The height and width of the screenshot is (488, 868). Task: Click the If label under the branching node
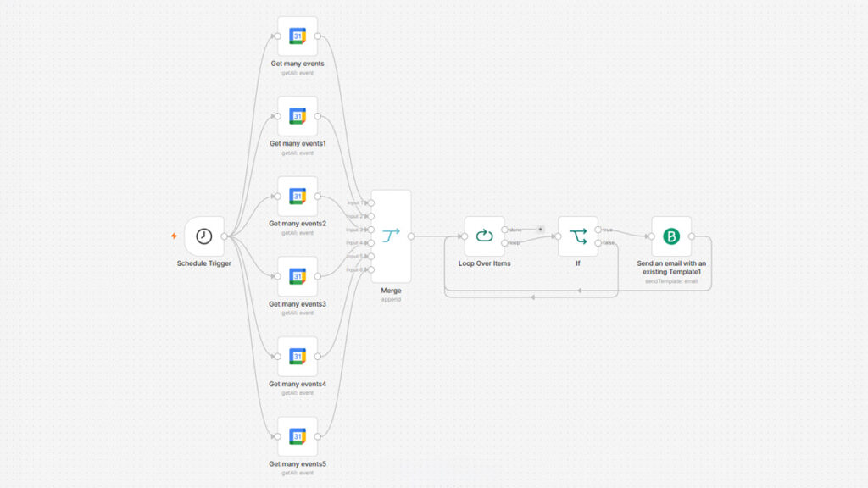coord(578,263)
